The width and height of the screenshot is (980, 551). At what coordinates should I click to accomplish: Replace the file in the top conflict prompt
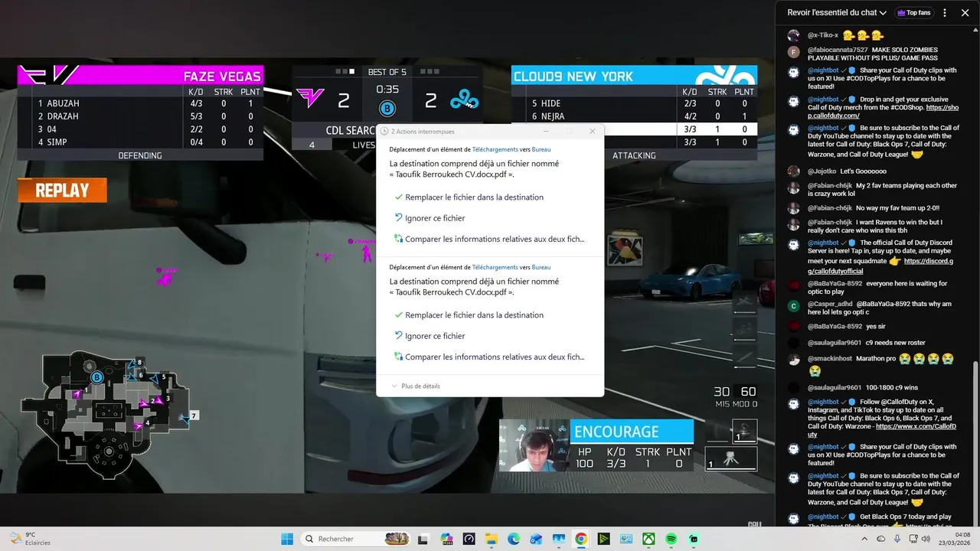click(469, 197)
